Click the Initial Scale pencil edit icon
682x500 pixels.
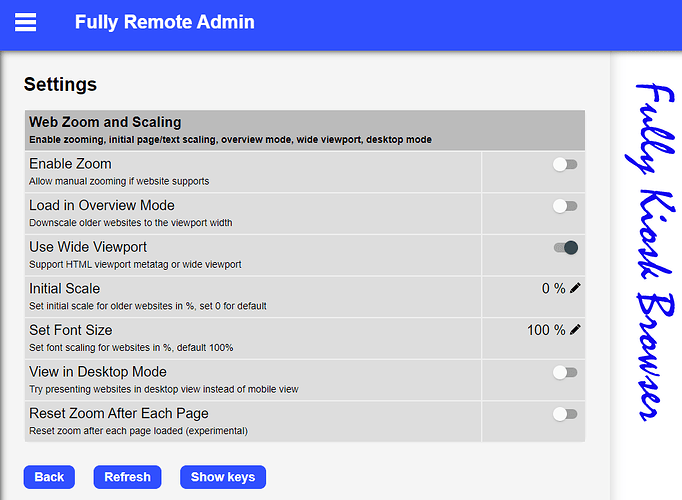coord(575,289)
